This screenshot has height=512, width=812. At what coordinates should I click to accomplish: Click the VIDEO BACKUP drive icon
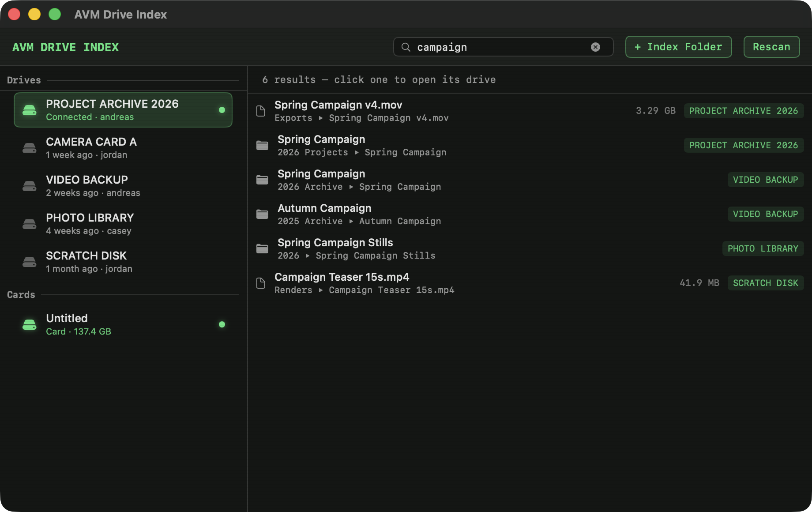pyautogui.click(x=29, y=186)
